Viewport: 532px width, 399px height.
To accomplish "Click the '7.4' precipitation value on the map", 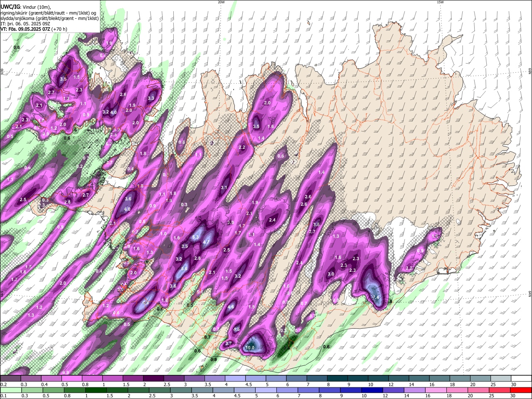I will pyautogui.click(x=376, y=298).
